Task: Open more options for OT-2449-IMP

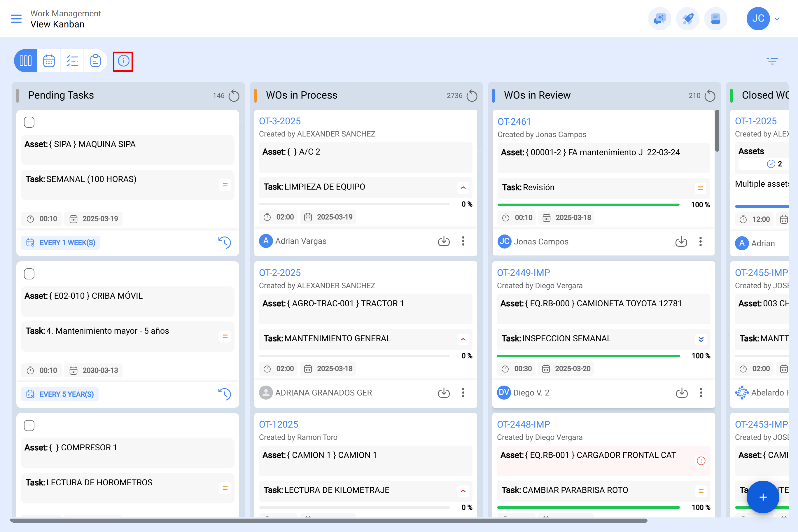Action: point(701,393)
